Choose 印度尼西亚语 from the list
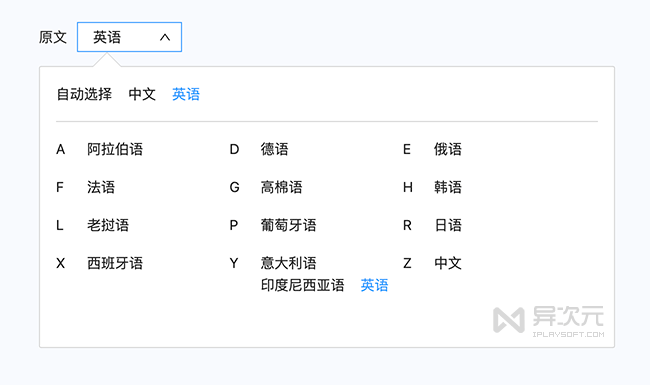The image size is (650, 385). 303,285
